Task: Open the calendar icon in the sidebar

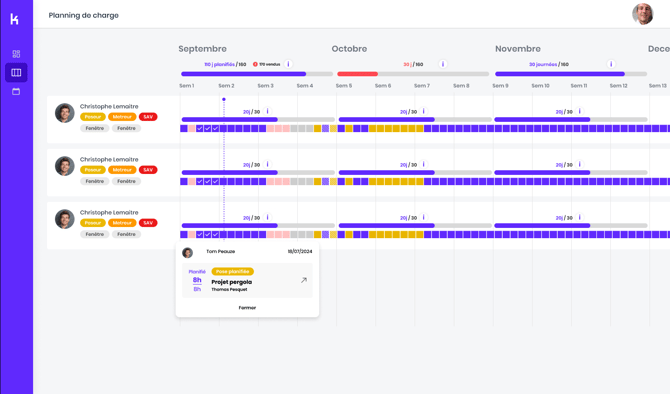Action: (16, 91)
